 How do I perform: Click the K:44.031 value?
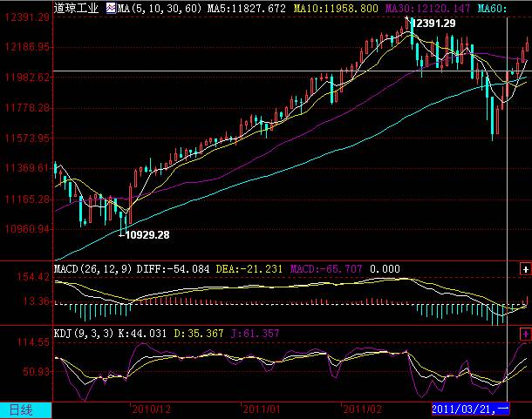pos(142,334)
